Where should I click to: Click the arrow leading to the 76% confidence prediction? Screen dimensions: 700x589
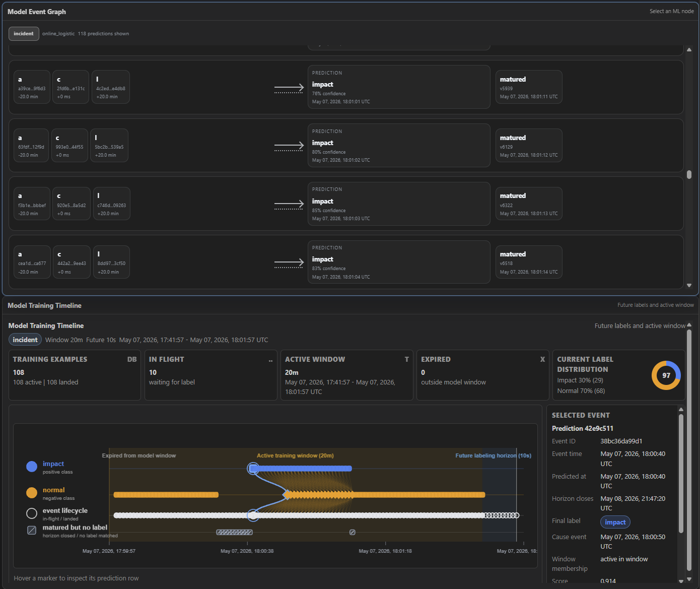[289, 88]
